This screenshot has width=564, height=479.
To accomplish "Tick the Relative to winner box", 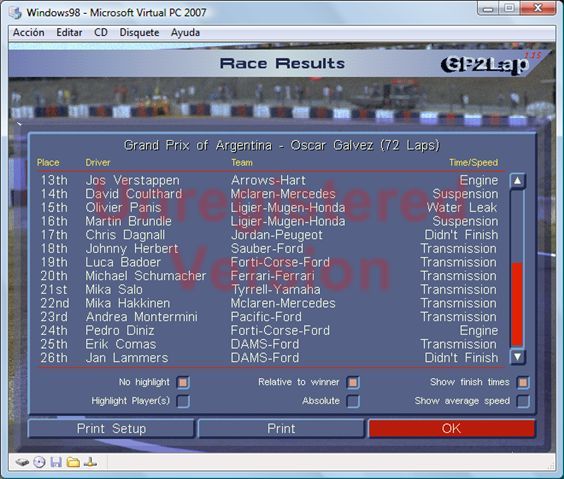I will (353, 382).
